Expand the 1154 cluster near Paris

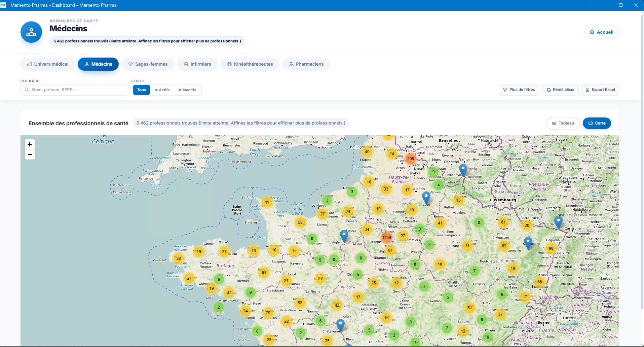point(387,237)
